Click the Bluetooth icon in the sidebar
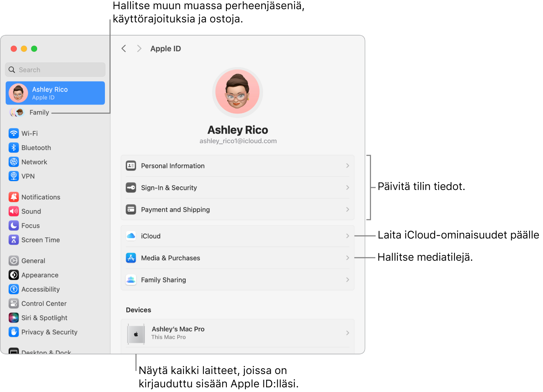The height and width of the screenshot is (392, 543). [14, 147]
